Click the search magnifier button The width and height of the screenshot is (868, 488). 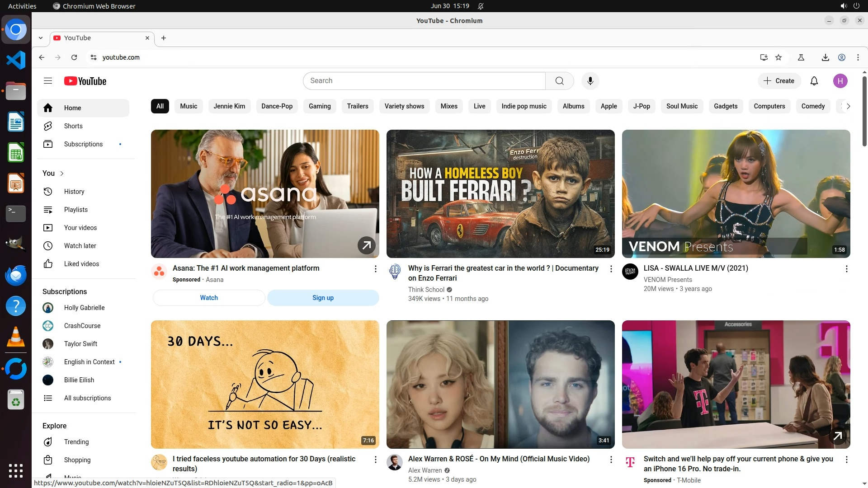click(559, 81)
